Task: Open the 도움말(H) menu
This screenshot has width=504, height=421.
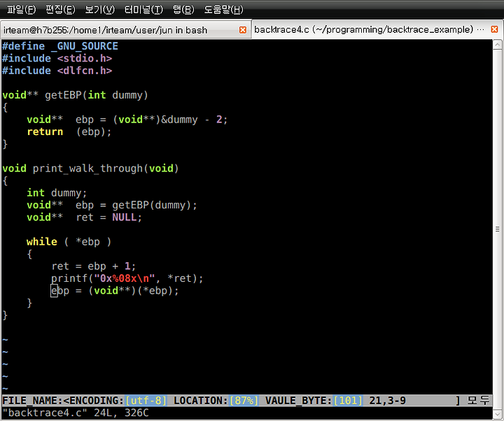Action: 224,9
